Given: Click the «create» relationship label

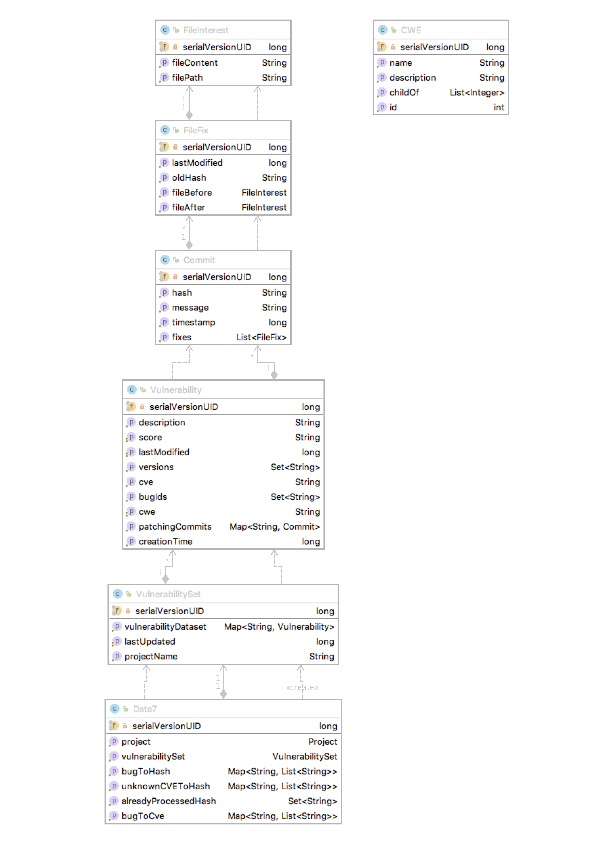Looking at the screenshot, I should tap(302, 687).
